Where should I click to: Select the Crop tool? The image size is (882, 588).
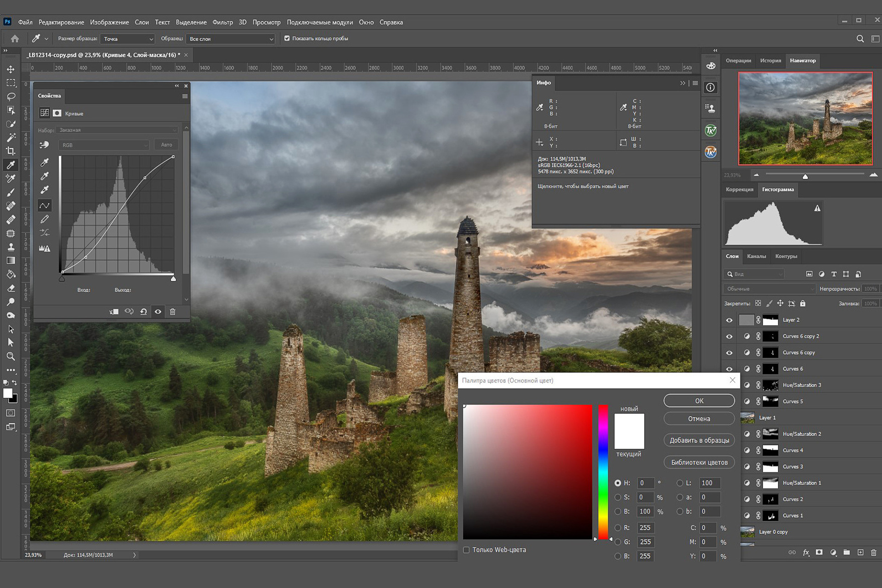pos(11,151)
